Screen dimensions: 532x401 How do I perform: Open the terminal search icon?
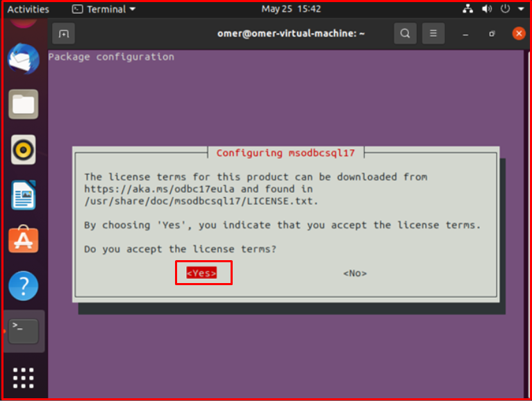(x=405, y=33)
